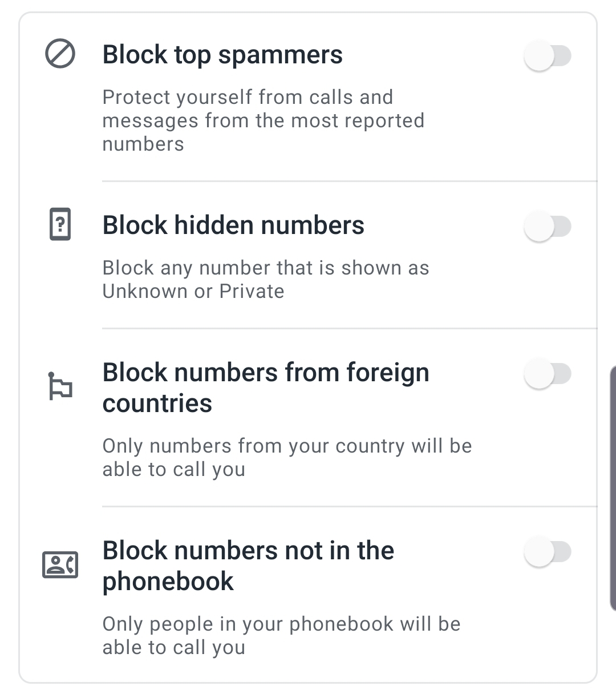Tap the Unknown or Private description text

click(x=266, y=279)
